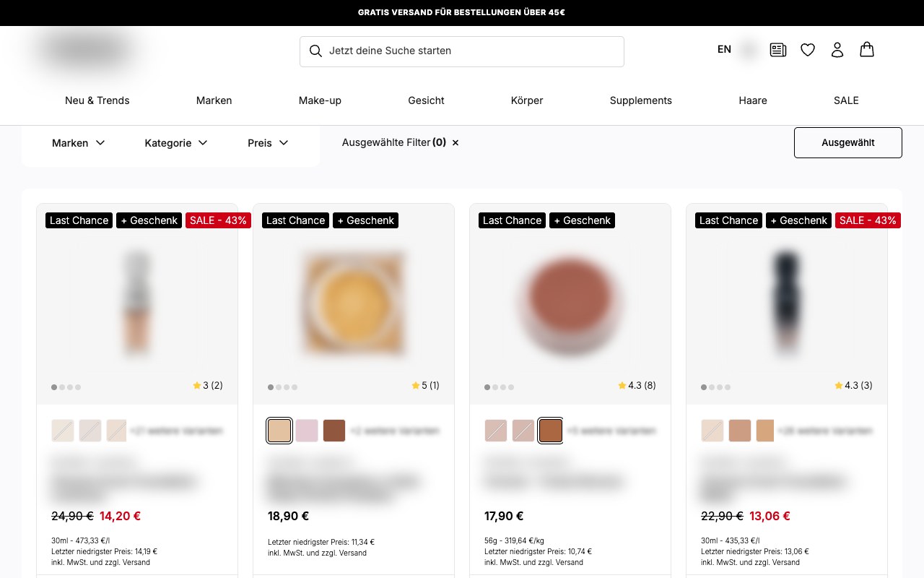The width and height of the screenshot is (924, 578).
Task: Select second swatch on 24,90 € product
Action: pos(90,431)
